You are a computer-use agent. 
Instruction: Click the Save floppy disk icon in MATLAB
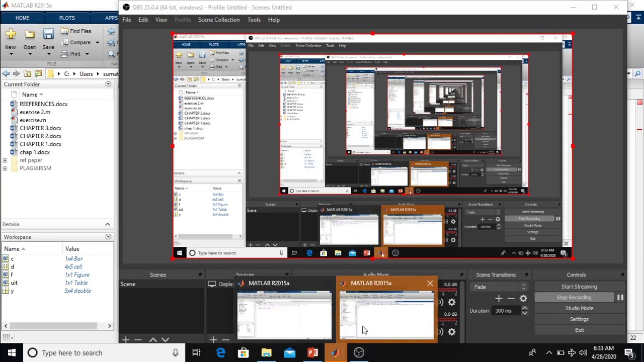point(48,34)
